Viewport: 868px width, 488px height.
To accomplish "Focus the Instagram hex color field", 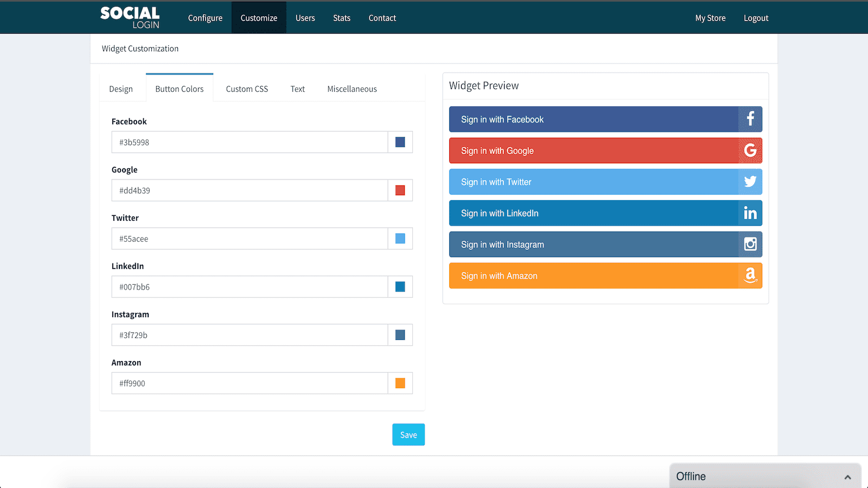I will [250, 335].
